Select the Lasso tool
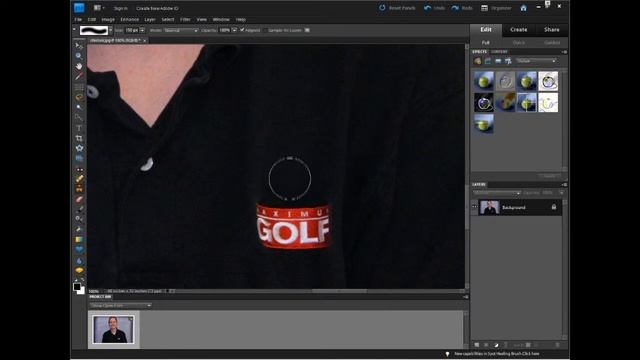This screenshot has height=360, width=640. tap(79, 97)
